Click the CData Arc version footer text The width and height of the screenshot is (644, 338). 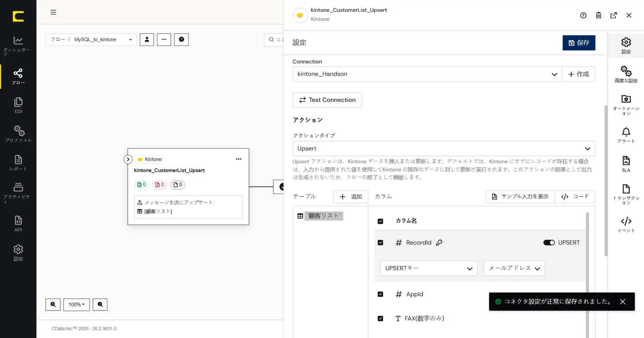click(x=84, y=329)
